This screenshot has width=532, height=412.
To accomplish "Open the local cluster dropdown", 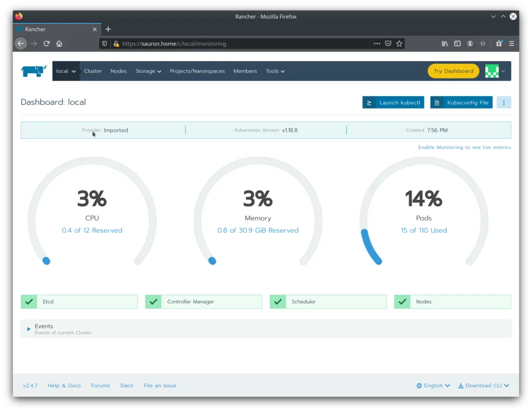I will point(66,71).
